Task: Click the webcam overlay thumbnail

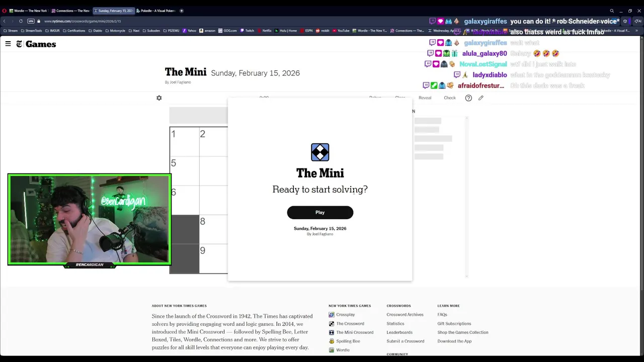Action: (90, 220)
